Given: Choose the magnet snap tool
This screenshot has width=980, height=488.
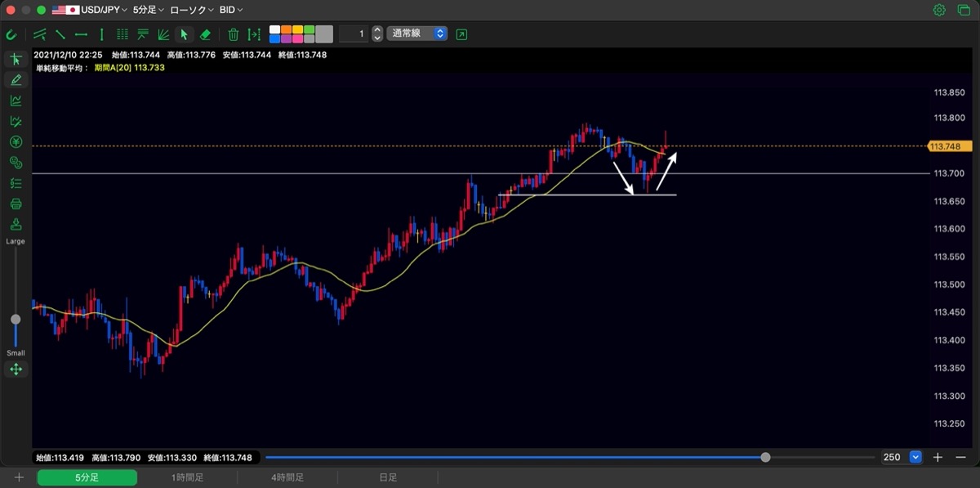Looking at the screenshot, I should pyautogui.click(x=11, y=34).
